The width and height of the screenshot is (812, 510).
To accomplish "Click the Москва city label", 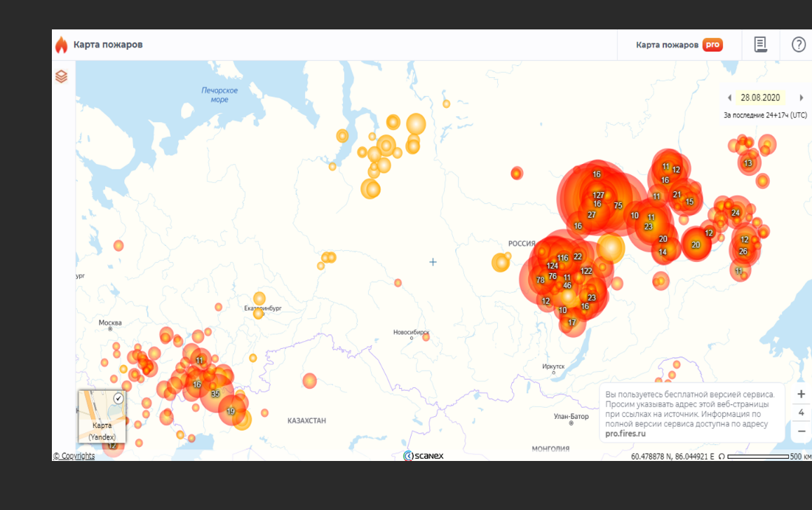I will tap(110, 323).
